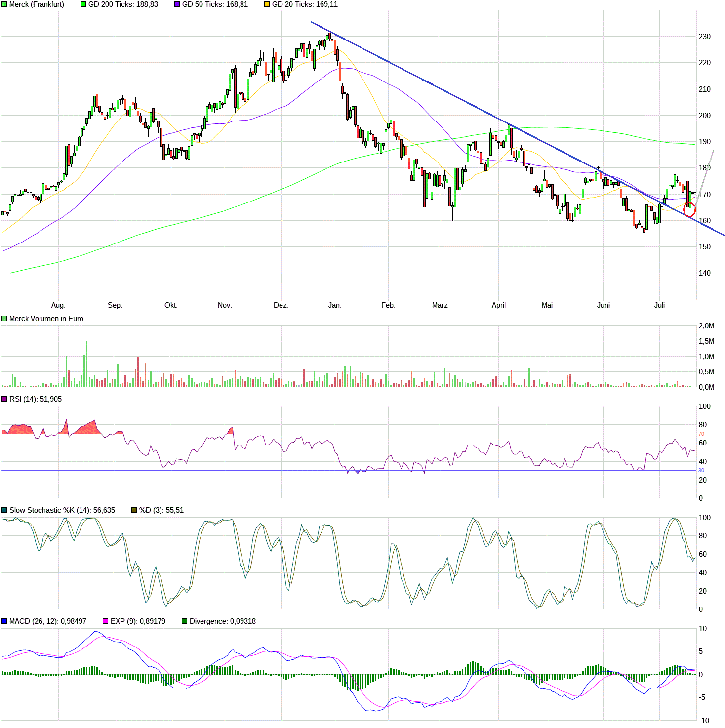Click the green Merck Volumen in Euro icon
The height and width of the screenshot is (728, 725).
[x=4, y=319]
